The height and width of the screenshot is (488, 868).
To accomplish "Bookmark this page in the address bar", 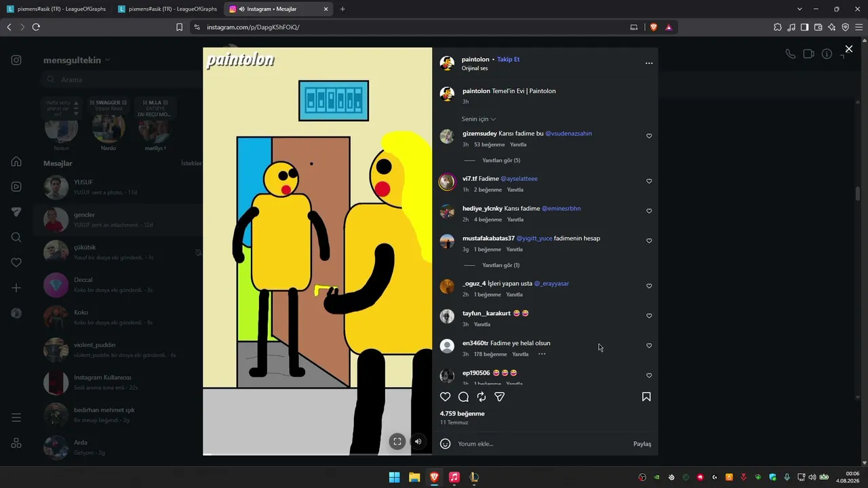I will coord(179,27).
